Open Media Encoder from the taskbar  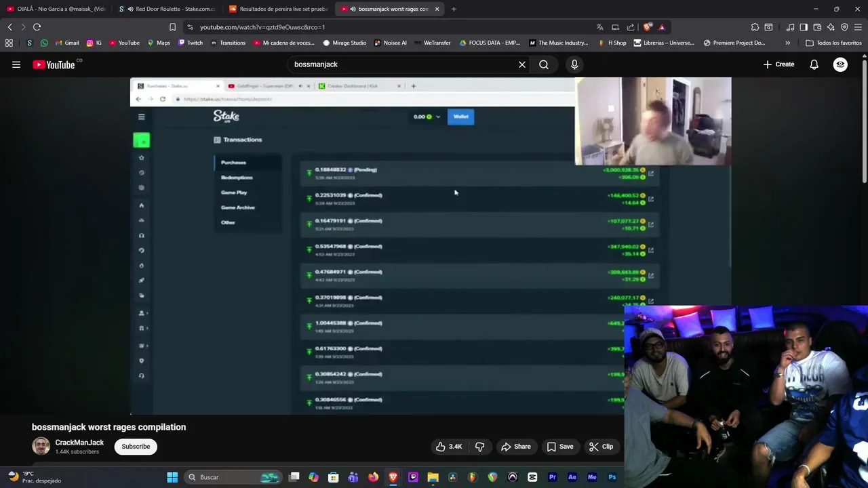click(x=592, y=477)
